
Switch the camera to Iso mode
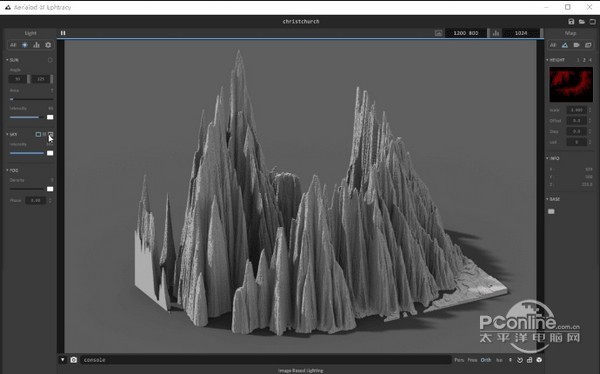click(x=499, y=360)
